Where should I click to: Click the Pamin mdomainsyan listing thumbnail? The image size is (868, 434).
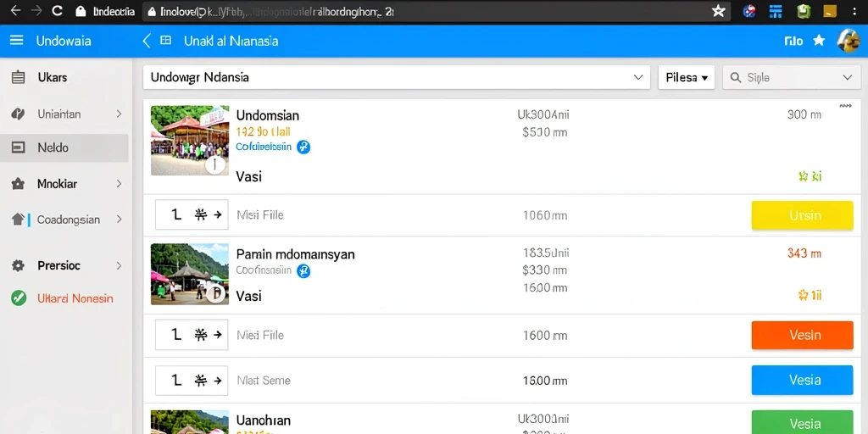190,274
